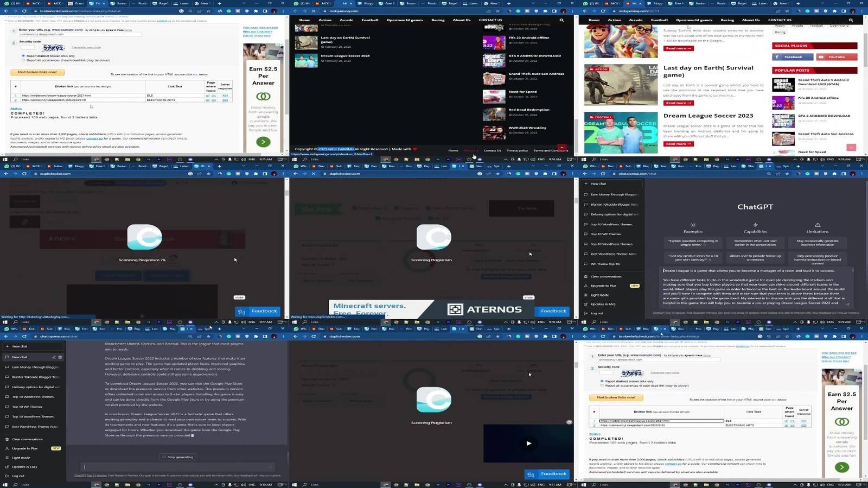This screenshot has height=488, width=868.
Task: Send the prompt in ChatGPT Examples window
Action: (x=848, y=304)
